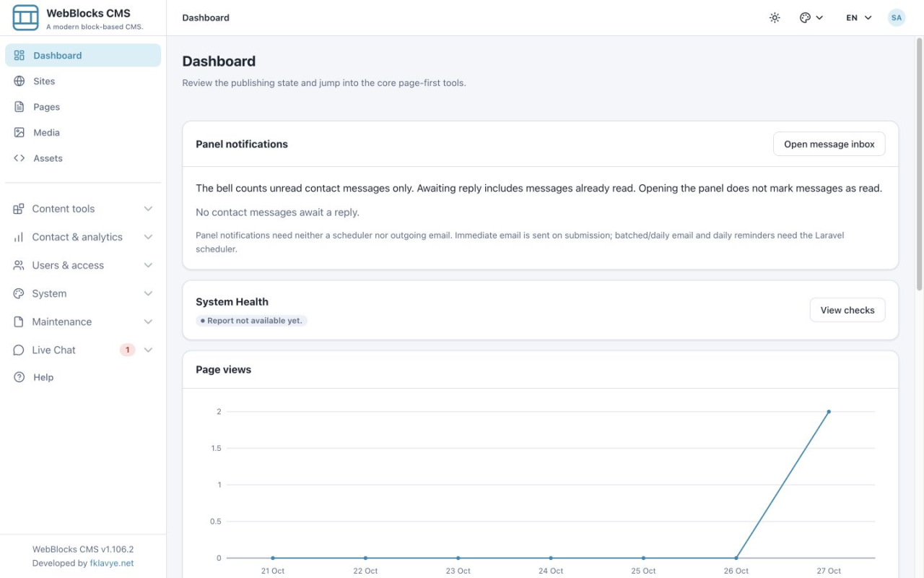The image size is (924, 578).
Task: Select Pages in the sidebar menu
Action: tap(83, 107)
